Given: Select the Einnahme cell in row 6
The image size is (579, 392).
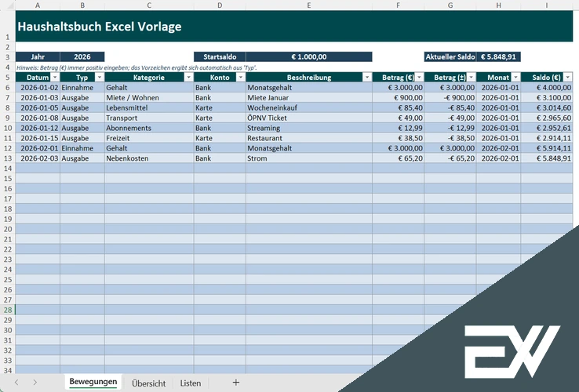Looking at the screenshot, I should 82,88.
